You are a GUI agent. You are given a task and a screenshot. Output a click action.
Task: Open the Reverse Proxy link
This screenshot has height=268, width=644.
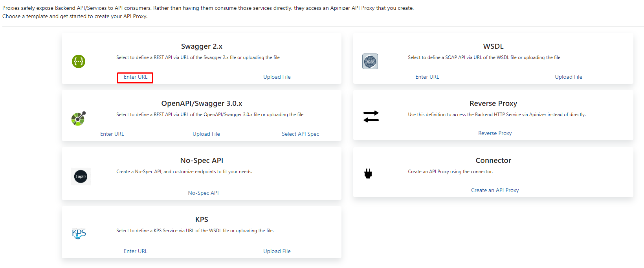(495, 133)
